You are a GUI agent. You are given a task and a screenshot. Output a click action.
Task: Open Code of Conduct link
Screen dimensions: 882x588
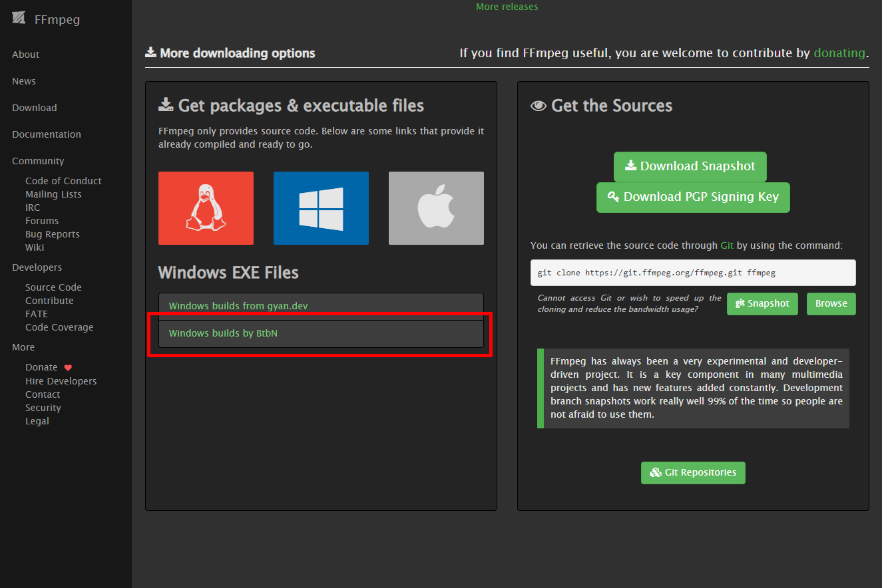pyautogui.click(x=63, y=181)
